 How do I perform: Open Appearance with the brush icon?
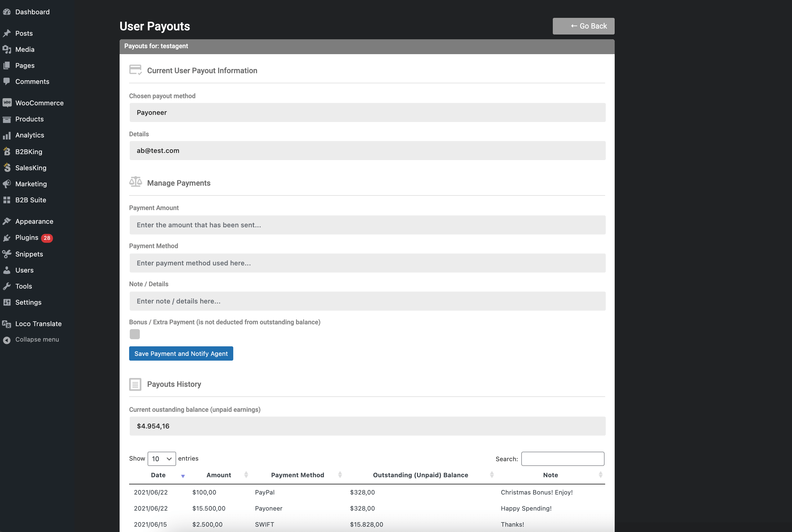click(x=7, y=221)
